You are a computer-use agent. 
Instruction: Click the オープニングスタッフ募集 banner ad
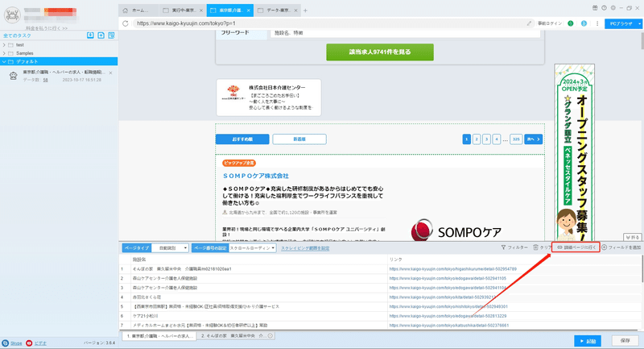click(574, 152)
